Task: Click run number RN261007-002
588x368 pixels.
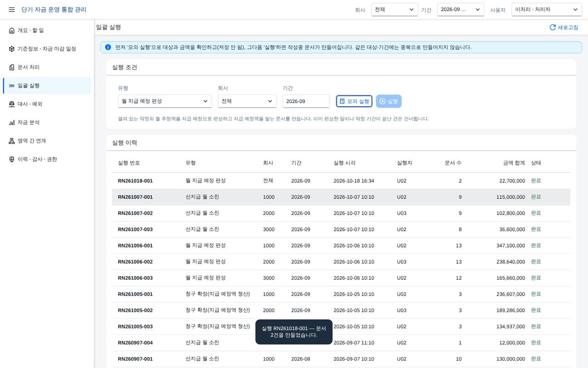Action: click(x=135, y=213)
